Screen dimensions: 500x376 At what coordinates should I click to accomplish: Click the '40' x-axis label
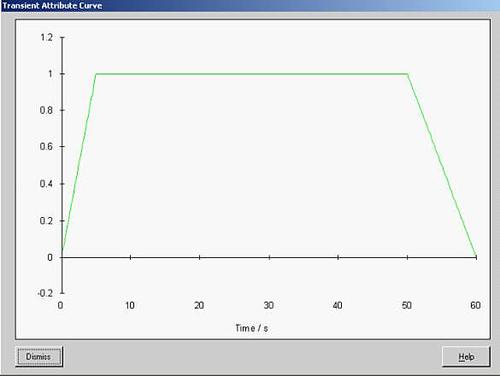(x=337, y=305)
